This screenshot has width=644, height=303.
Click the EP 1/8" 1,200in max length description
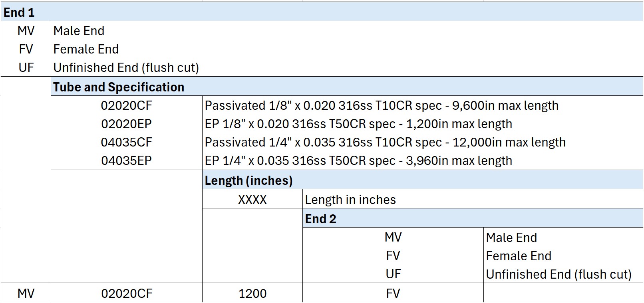point(358,124)
